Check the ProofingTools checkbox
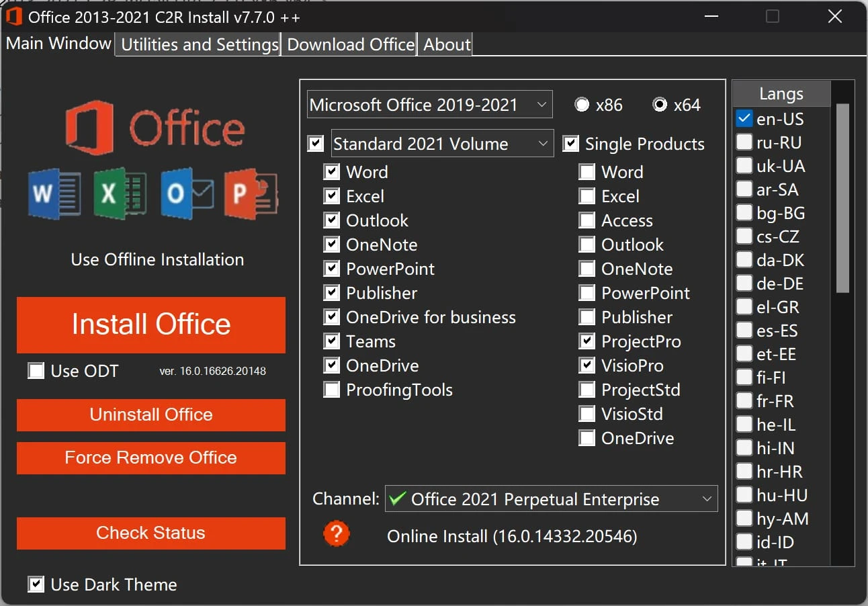This screenshot has height=606, width=868. tap(332, 390)
